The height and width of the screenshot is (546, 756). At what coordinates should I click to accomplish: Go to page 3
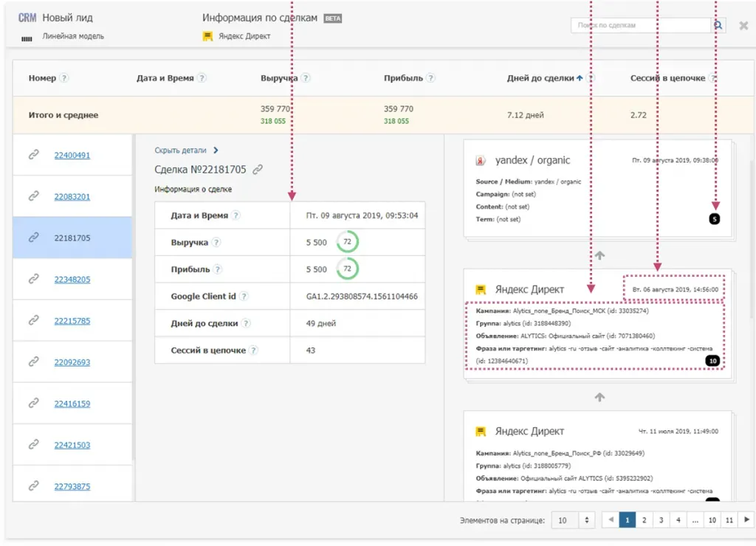point(661,520)
